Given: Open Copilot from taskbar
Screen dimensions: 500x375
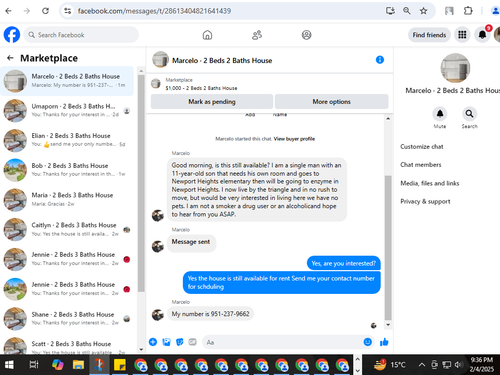Looking at the screenshot, I should tap(58, 365).
